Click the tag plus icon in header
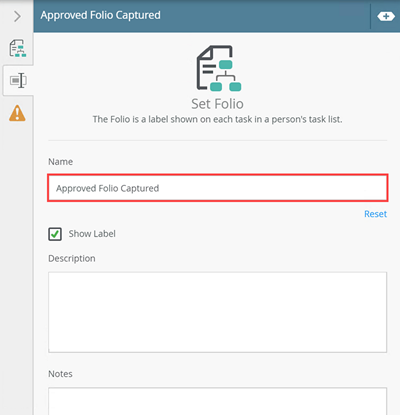Image resolution: width=400 pixels, height=415 pixels. (386, 16)
